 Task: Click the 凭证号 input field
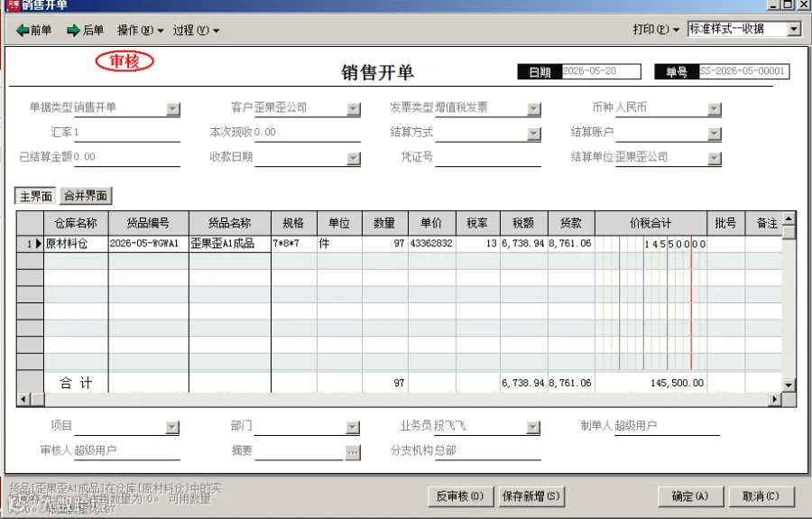[488, 157]
